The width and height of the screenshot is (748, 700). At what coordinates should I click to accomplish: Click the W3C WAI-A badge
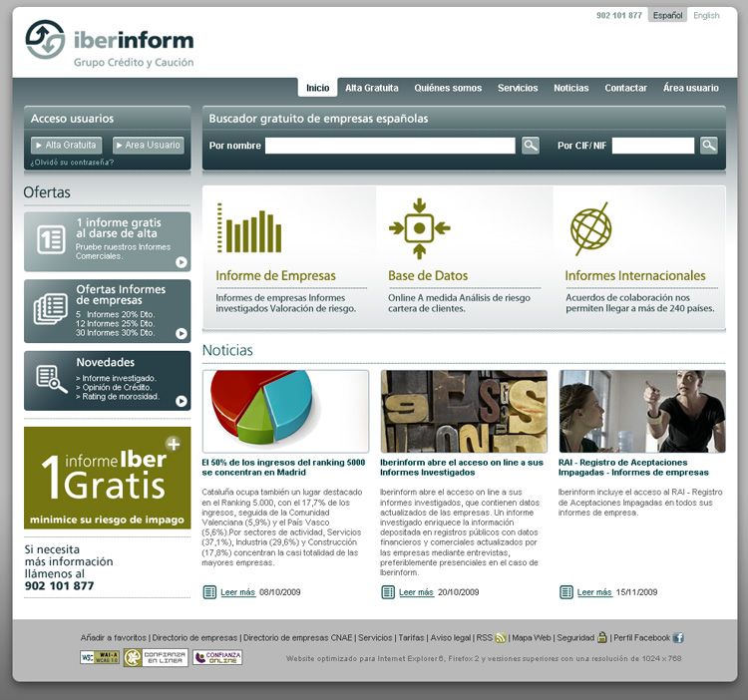100,657
